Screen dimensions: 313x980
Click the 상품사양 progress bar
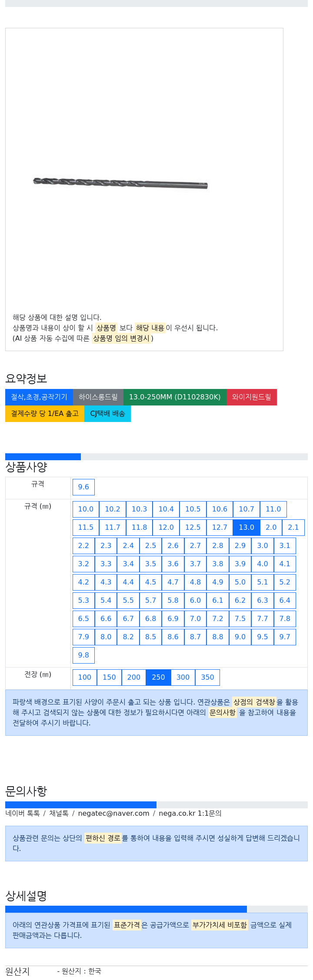click(x=156, y=457)
